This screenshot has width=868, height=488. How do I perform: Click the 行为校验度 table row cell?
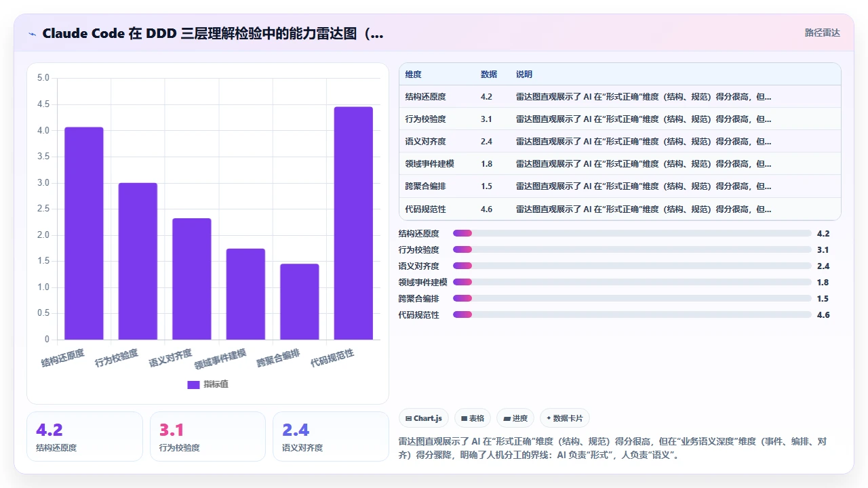[425, 119]
